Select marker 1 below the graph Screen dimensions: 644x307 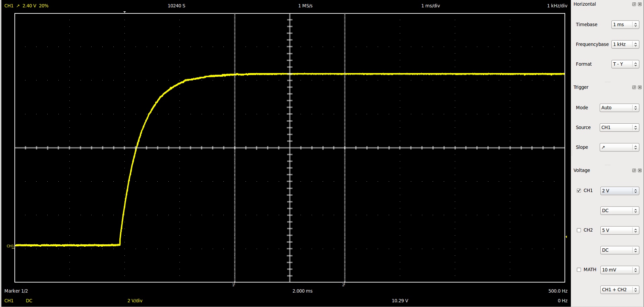point(233,285)
